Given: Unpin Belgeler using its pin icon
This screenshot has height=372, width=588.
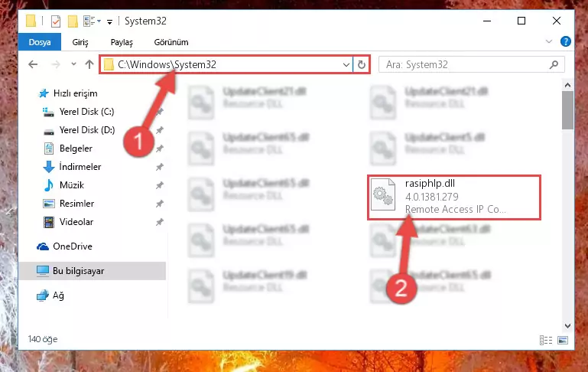Looking at the screenshot, I should click(x=160, y=148).
